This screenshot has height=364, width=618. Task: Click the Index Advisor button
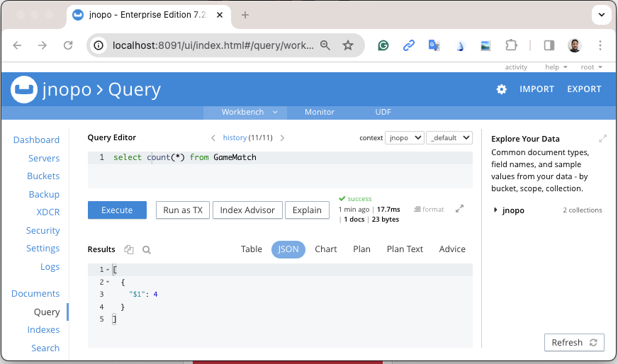[x=247, y=210]
